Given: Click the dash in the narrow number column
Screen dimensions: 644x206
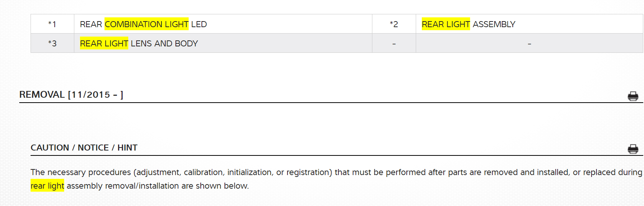Looking at the screenshot, I should point(394,44).
